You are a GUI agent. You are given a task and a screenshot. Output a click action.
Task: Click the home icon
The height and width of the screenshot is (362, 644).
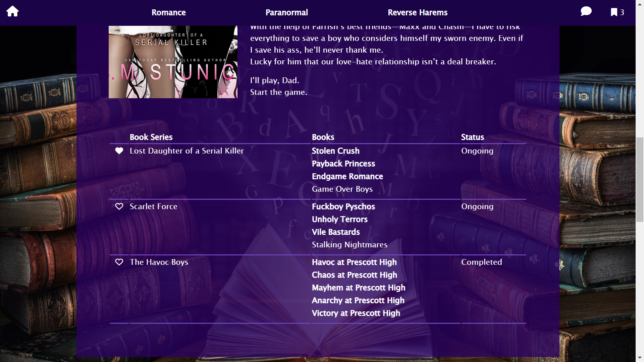pos(12,11)
